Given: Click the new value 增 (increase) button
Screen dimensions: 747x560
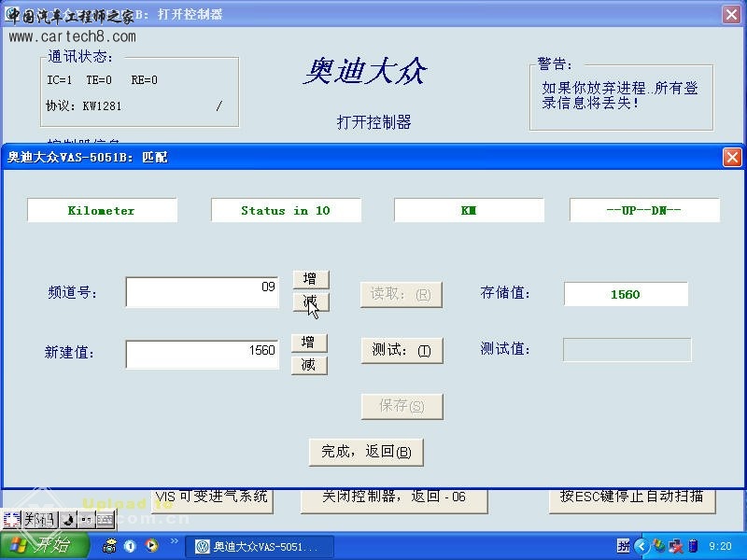Looking at the screenshot, I should coord(309,343).
